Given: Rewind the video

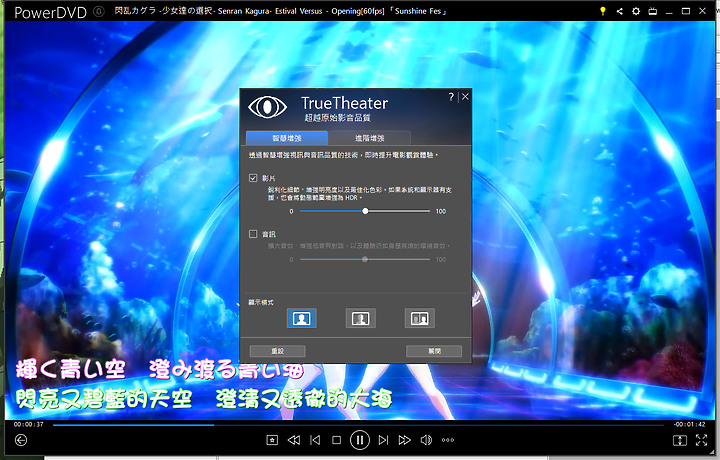Looking at the screenshot, I should tap(294, 440).
